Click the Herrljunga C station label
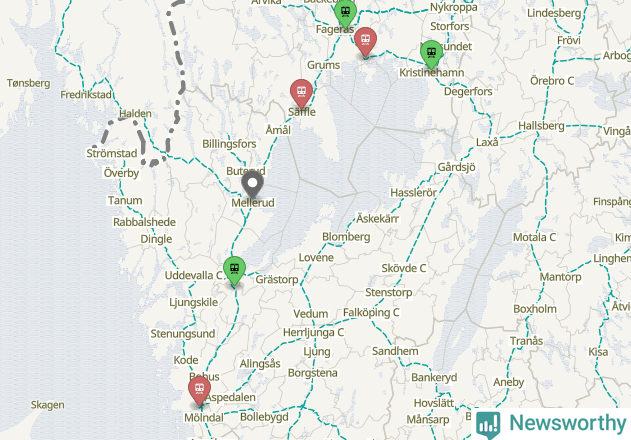 click(x=313, y=333)
